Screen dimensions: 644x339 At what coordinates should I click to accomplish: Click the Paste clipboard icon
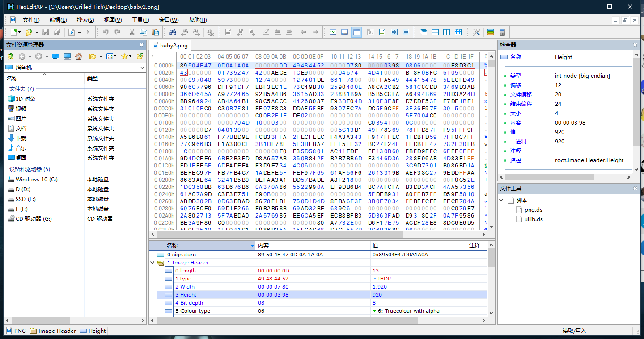[155, 32]
